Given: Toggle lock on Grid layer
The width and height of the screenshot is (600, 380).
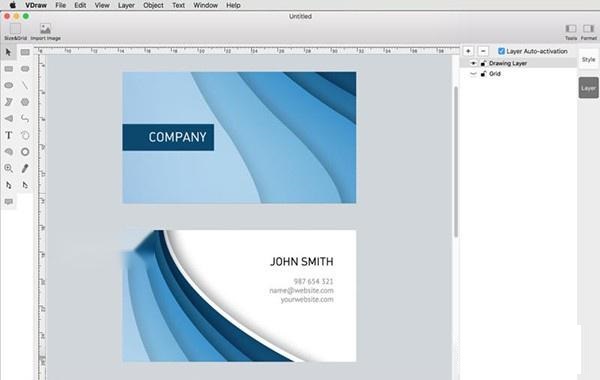Looking at the screenshot, I should pos(483,73).
